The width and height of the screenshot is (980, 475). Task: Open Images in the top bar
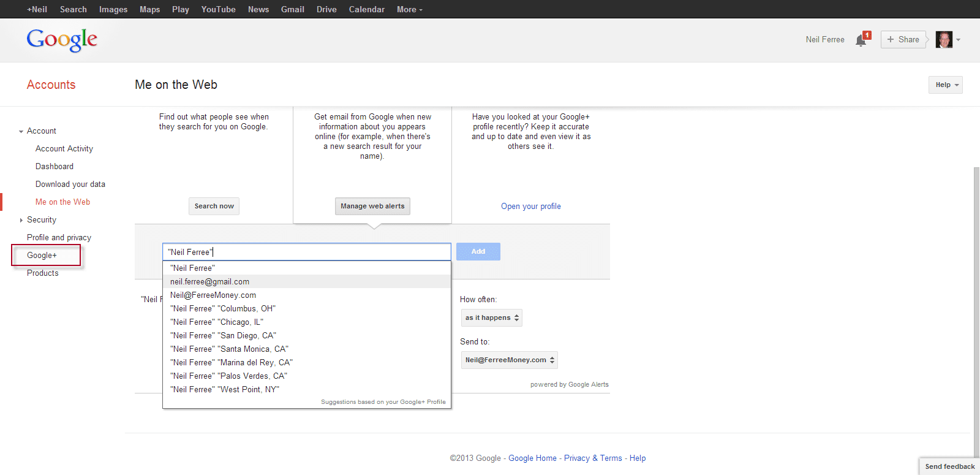[113, 9]
